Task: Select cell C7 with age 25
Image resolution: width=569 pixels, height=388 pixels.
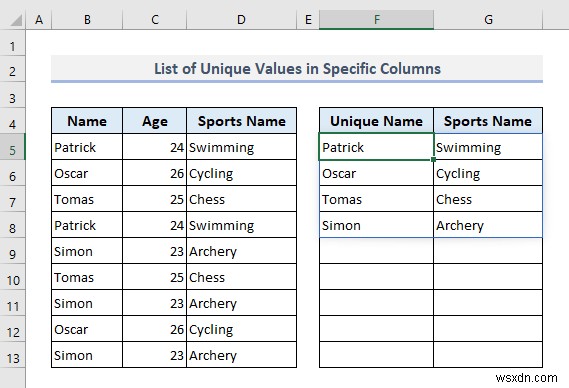Action: 155,199
